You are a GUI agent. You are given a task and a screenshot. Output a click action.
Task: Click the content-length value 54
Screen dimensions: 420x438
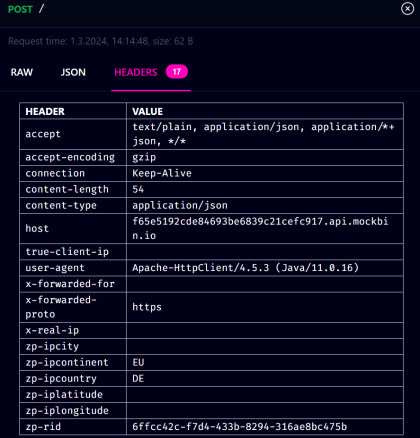click(138, 189)
